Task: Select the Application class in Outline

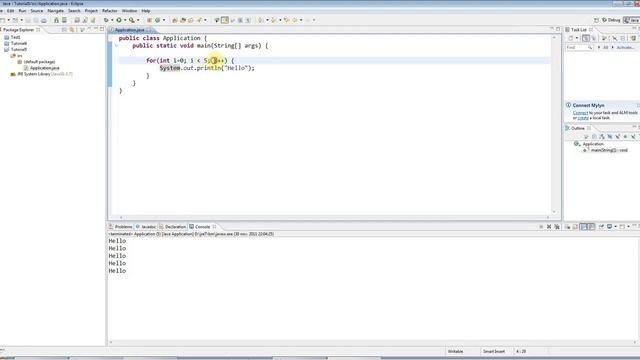Action: (x=593, y=144)
